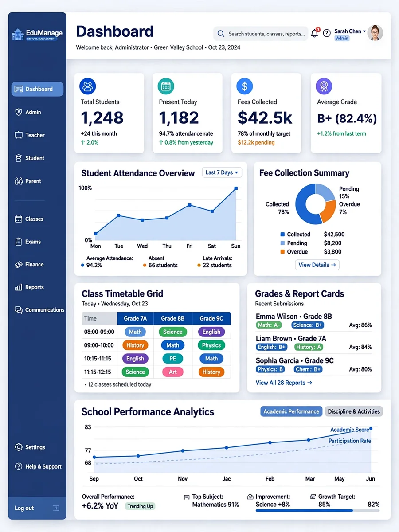399x532 pixels.
Task: Click the Student icon in sidebar
Action: [x=19, y=158]
